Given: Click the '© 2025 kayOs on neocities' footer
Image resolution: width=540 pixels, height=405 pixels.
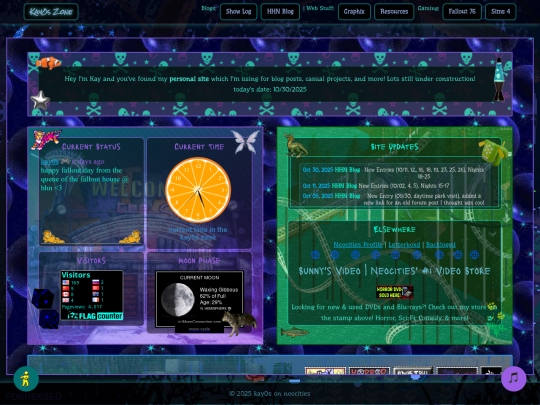Looking at the screenshot, I should pos(270,394).
